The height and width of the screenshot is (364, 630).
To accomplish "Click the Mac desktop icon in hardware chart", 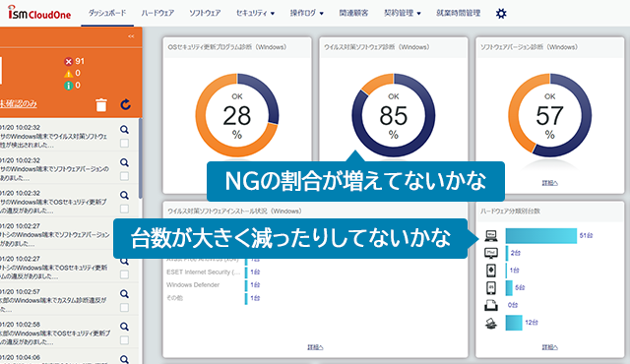I will point(491,253).
